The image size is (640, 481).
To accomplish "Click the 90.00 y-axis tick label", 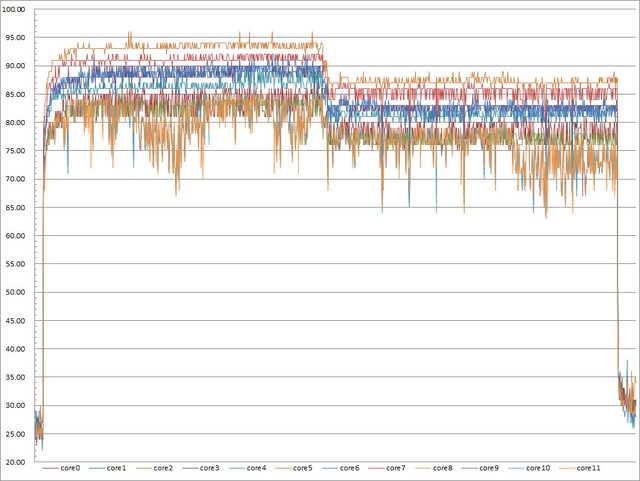I will (x=19, y=67).
